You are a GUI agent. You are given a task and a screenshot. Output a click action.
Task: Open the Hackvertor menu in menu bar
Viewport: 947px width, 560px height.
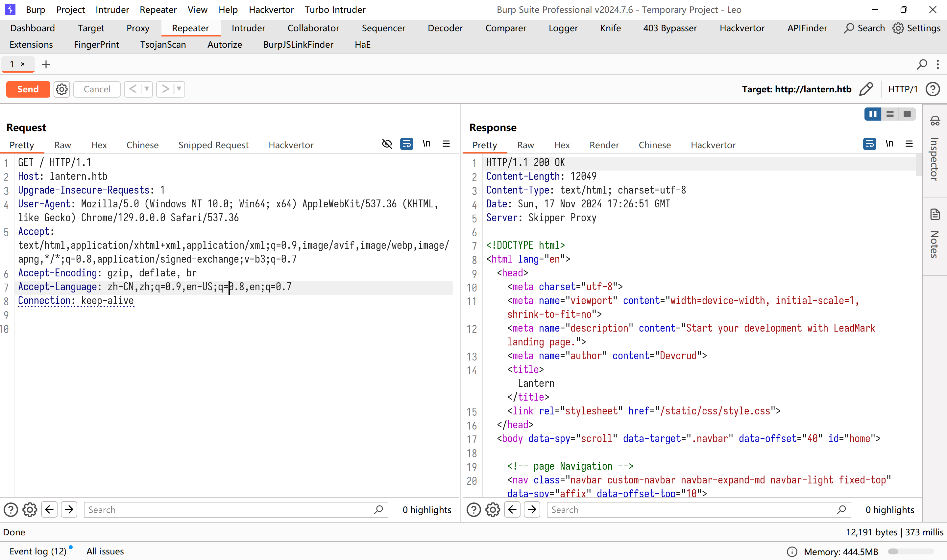(271, 10)
